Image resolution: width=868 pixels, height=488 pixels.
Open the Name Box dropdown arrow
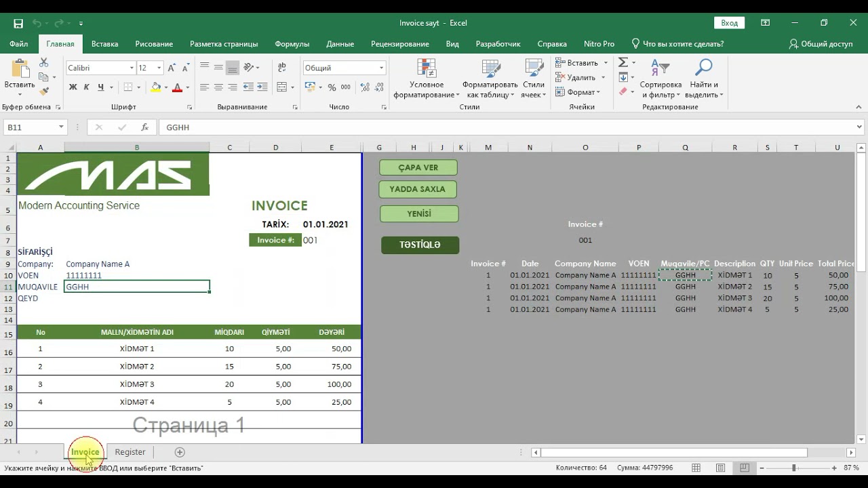(x=61, y=127)
